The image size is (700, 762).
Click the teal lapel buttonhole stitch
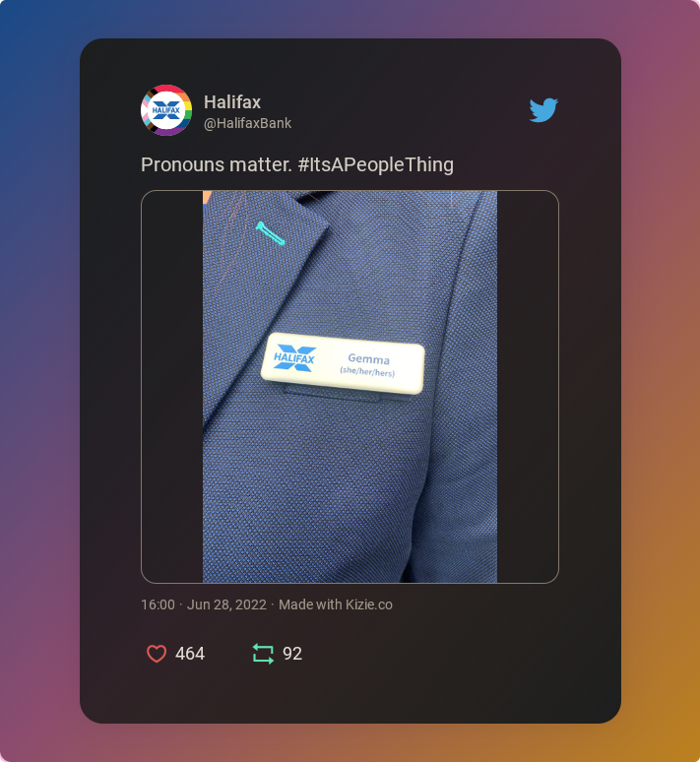pyautogui.click(x=271, y=233)
